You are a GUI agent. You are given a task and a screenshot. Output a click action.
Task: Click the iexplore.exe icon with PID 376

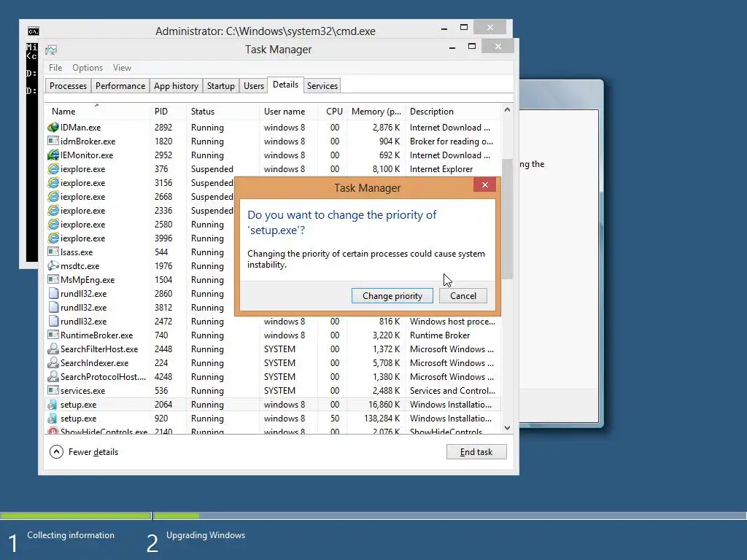(53, 168)
